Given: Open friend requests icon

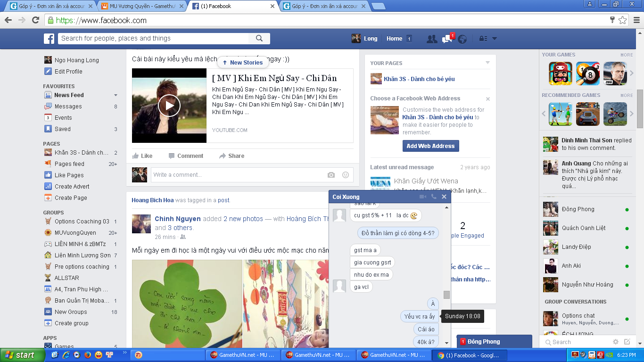Looking at the screenshot, I should coord(431,39).
